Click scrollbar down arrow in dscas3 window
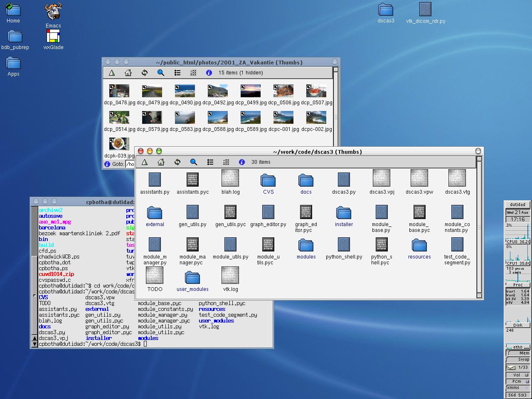 point(479,296)
